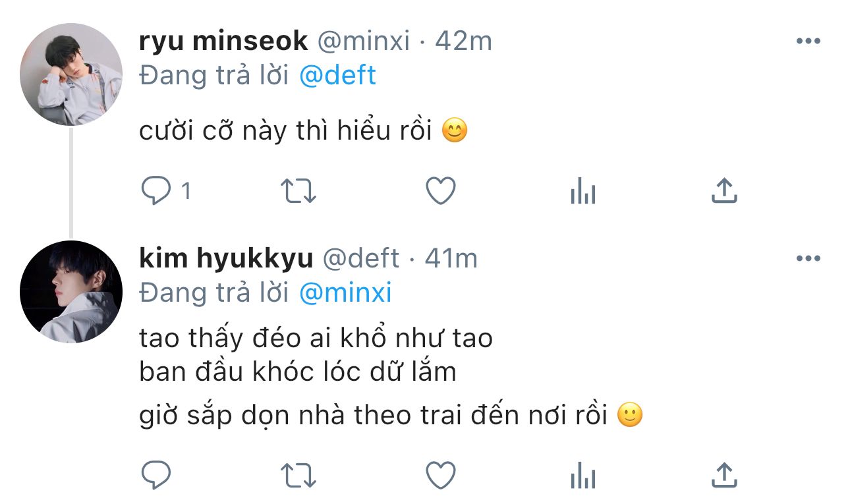Open ryu minseok's profile picture
850x504 pixels.
(71, 74)
